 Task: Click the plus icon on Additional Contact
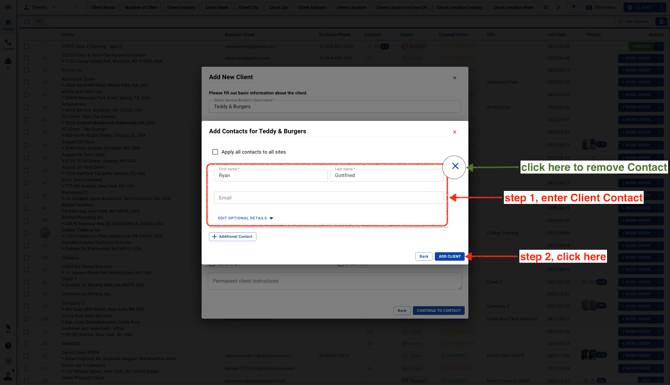[215, 236]
